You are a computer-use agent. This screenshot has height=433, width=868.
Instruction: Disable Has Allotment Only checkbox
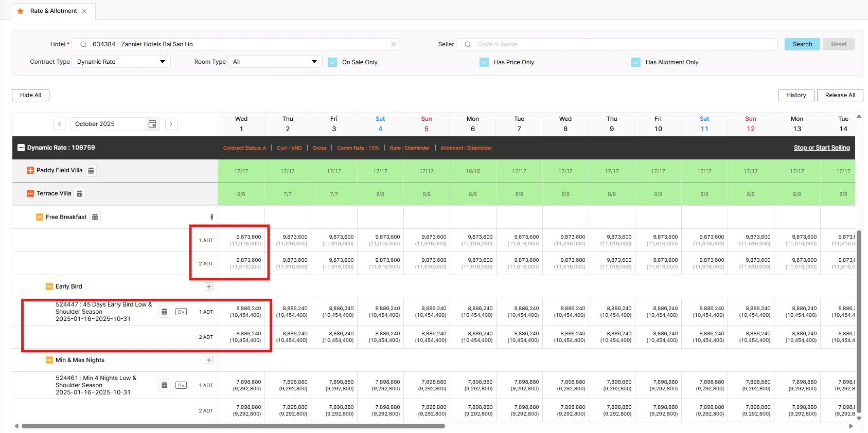pyautogui.click(x=636, y=62)
